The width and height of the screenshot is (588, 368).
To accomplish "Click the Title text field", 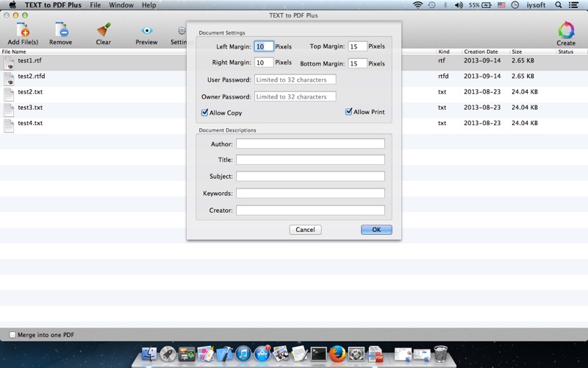I will 310,160.
